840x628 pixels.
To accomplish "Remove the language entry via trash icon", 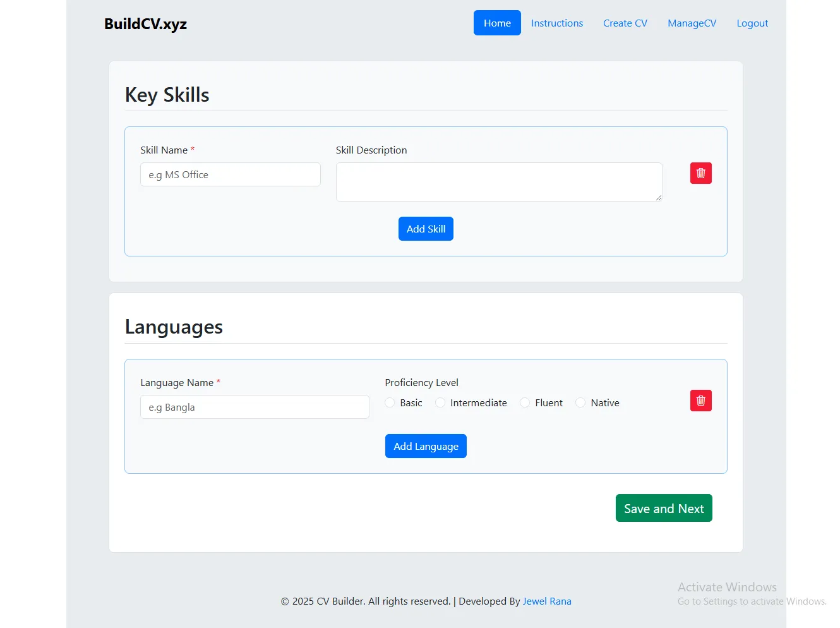I will [x=700, y=401].
